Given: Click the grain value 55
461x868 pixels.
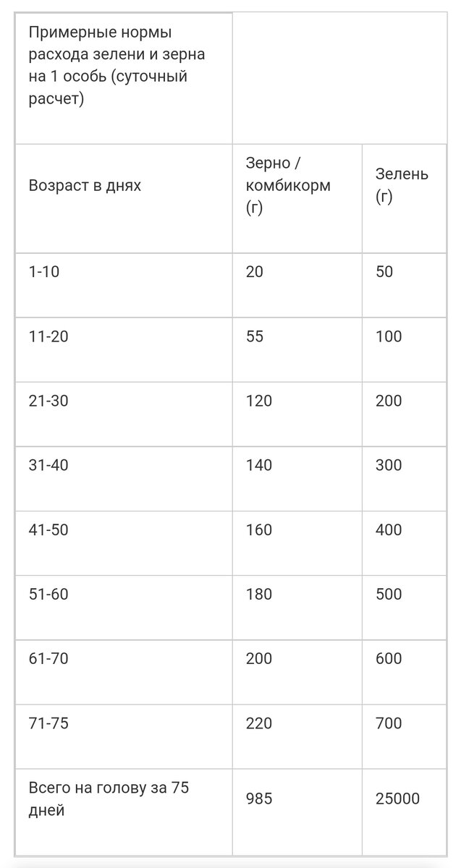Looking at the screenshot, I should (255, 336).
